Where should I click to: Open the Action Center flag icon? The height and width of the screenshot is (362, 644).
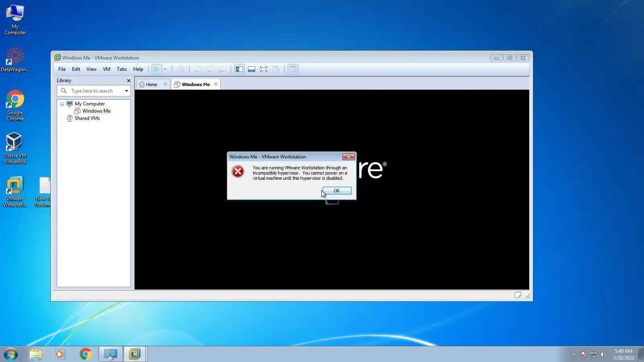point(584,354)
